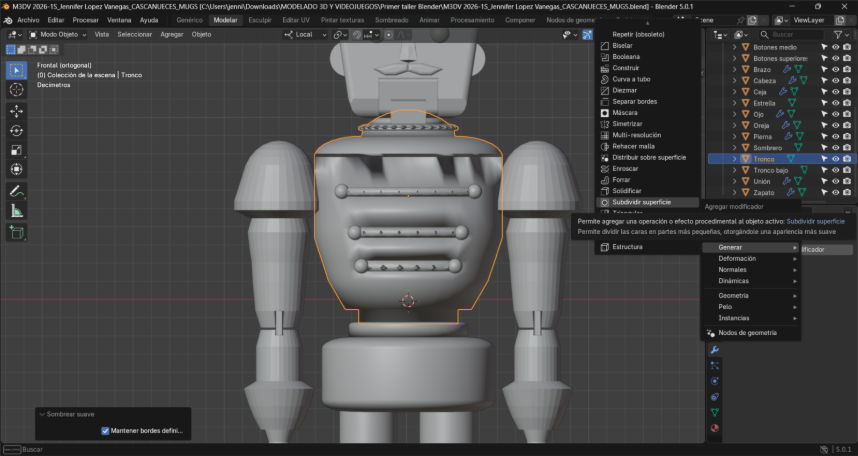Image resolution: width=858 pixels, height=456 pixels.
Task: Add the Subdividir superficie modifier
Action: [641, 201]
